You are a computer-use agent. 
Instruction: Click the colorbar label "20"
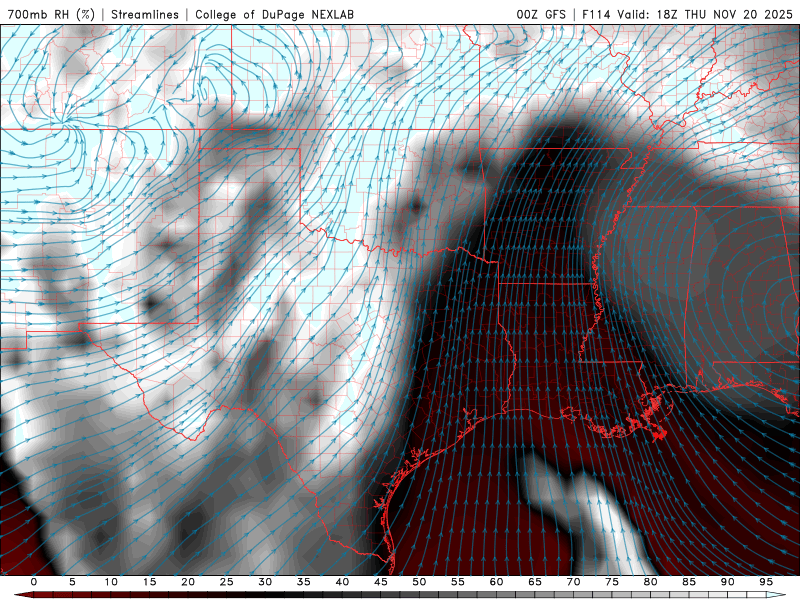[x=188, y=582]
